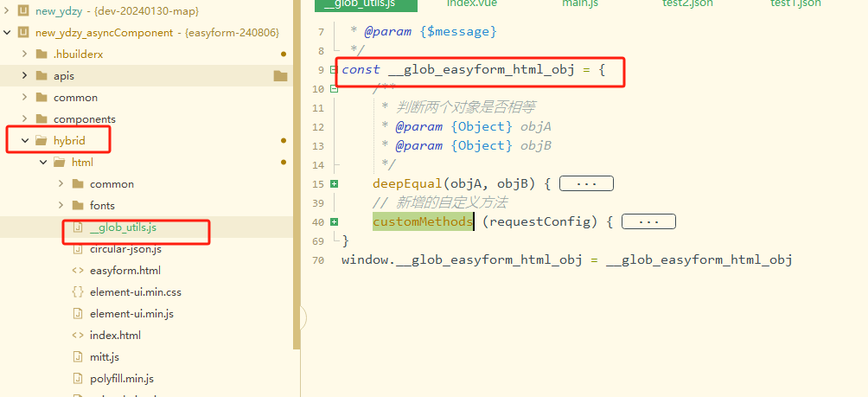This screenshot has height=397, width=868.
Task: Click the index.html file icon
Action: point(77,335)
